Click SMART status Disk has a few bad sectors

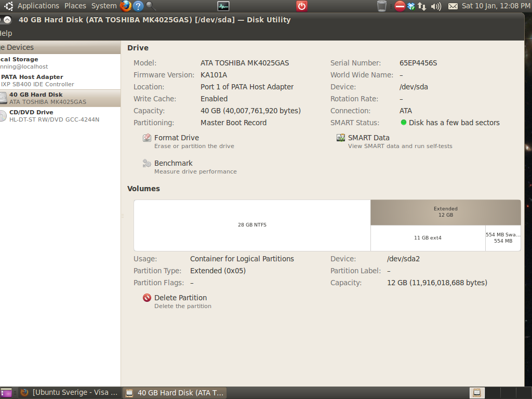tap(450, 123)
